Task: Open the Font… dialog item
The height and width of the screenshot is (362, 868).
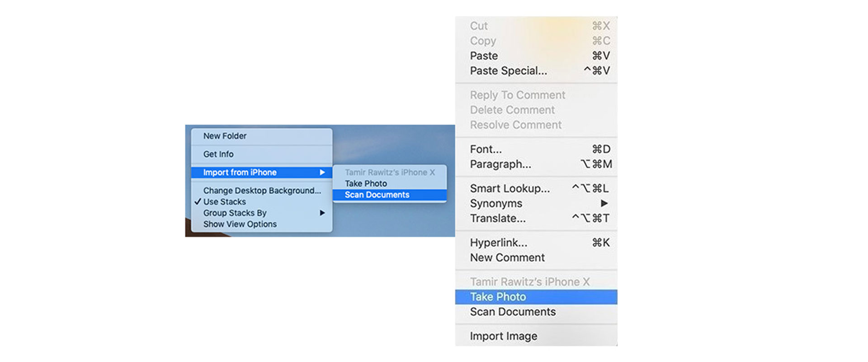Action: click(x=536, y=149)
